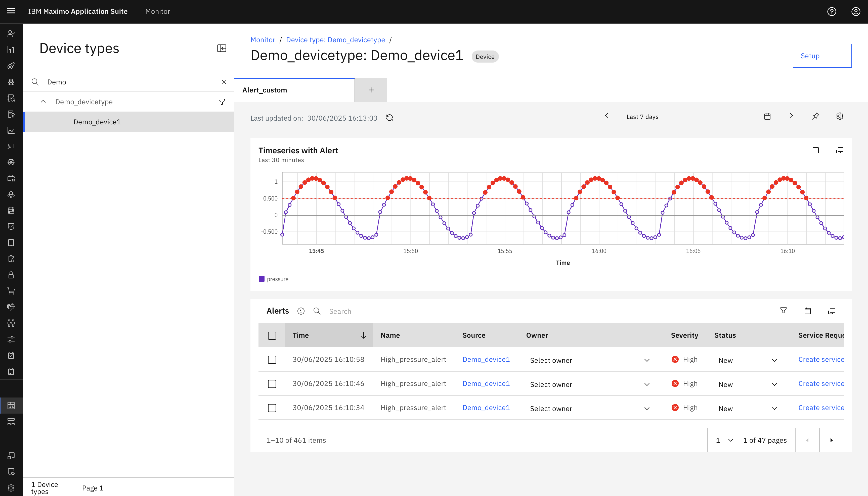Viewport: 868px width, 496px height.
Task: Collapse the Device types side panel
Action: (222, 48)
